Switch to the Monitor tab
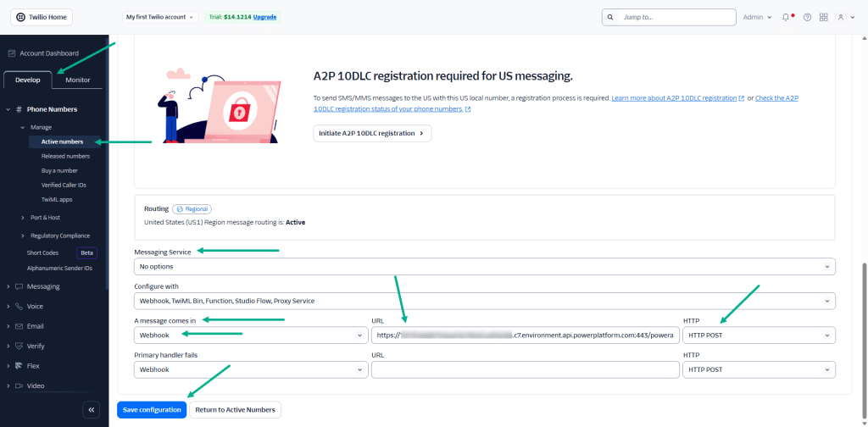The image size is (868, 427). pyautogui.click(x=77, y=80)
